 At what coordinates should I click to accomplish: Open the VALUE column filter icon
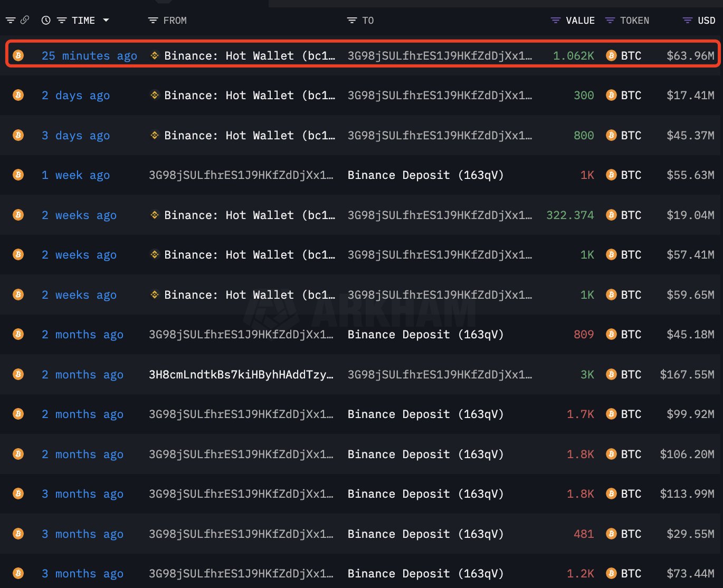pyautogui.click(x=555, y=20)
